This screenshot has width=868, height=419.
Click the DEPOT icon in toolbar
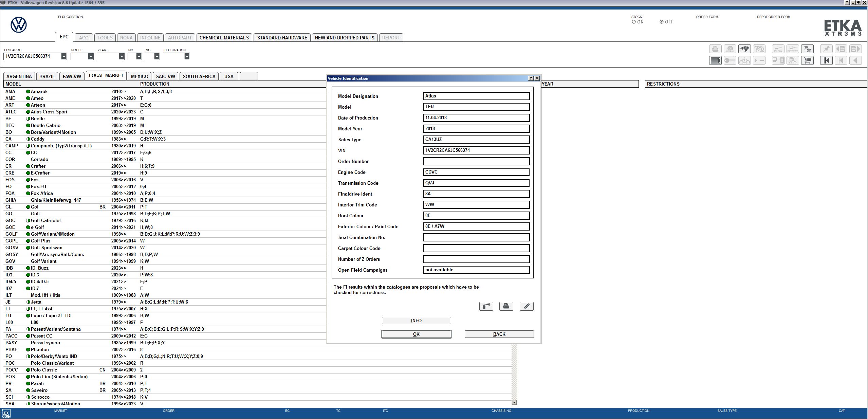[x=793, y=49]
